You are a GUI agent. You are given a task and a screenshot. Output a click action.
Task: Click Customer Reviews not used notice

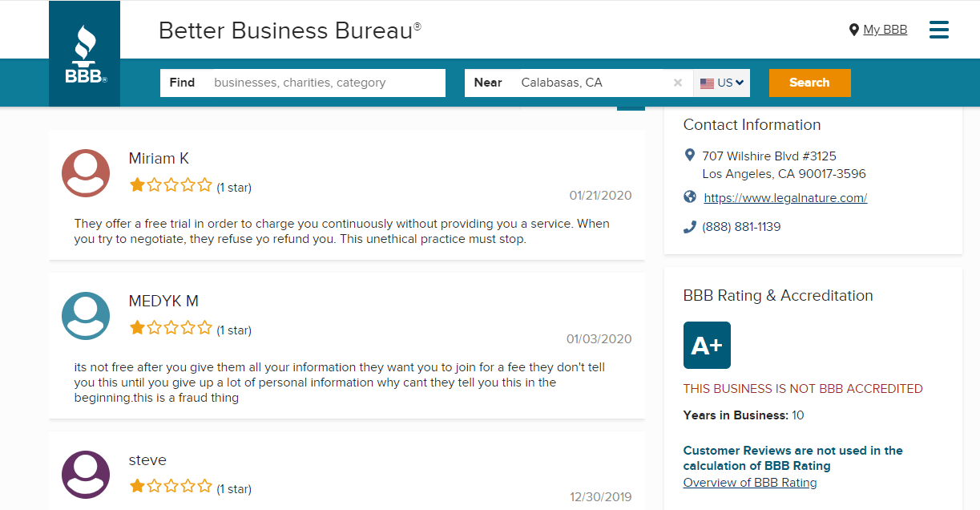pos(793,458)
